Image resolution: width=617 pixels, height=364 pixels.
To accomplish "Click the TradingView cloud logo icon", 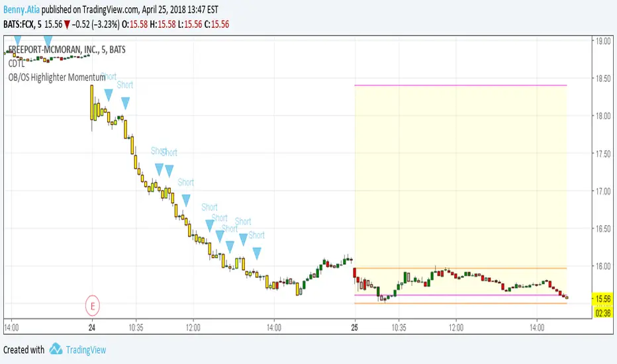I will coord(56,349).
